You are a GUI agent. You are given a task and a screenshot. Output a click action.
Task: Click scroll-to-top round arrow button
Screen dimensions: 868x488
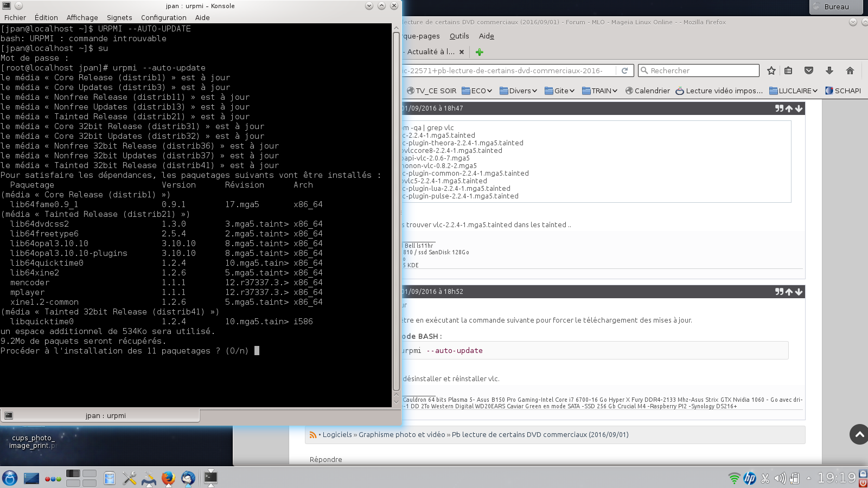click(x=859, y=434)
